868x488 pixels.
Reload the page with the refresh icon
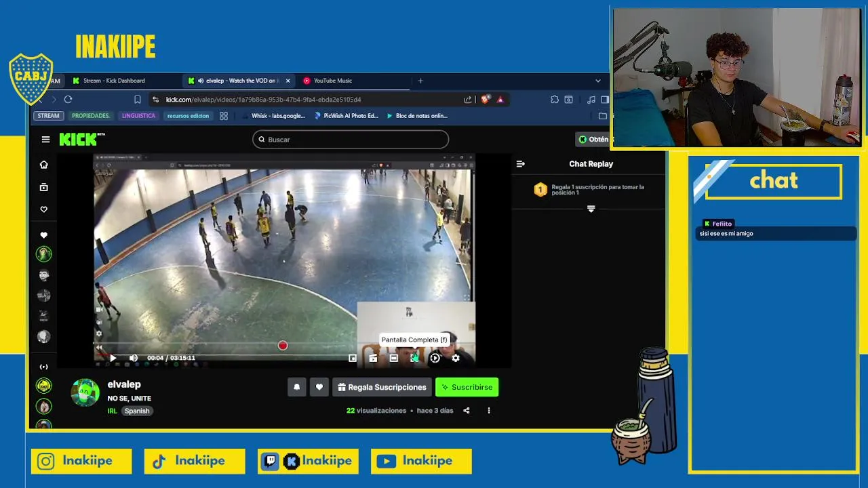[68, 100]
